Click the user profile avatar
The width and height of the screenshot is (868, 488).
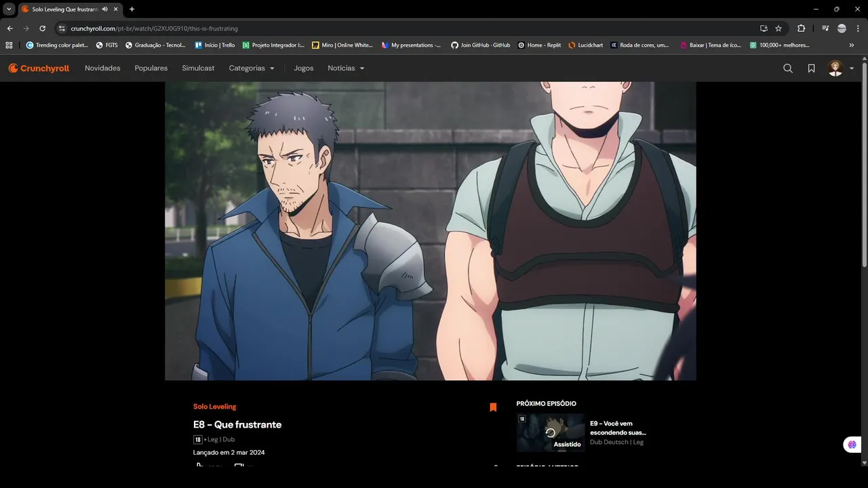click(835, 68)
